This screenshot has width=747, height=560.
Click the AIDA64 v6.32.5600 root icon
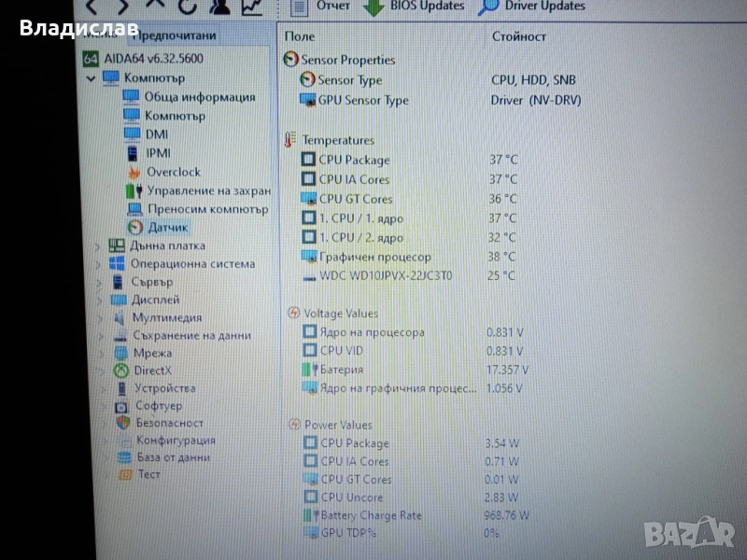pyautogui.click(x=92, y=59)
